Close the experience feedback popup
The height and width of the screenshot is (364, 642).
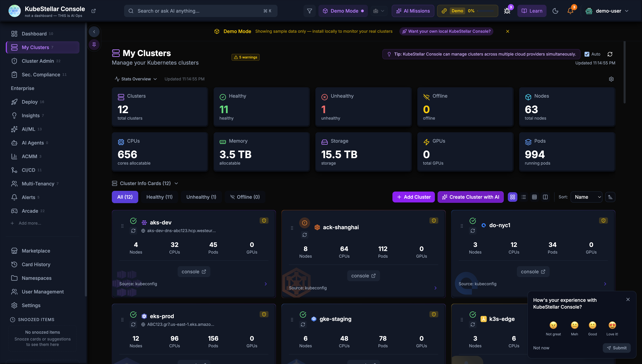pos(628,300)
